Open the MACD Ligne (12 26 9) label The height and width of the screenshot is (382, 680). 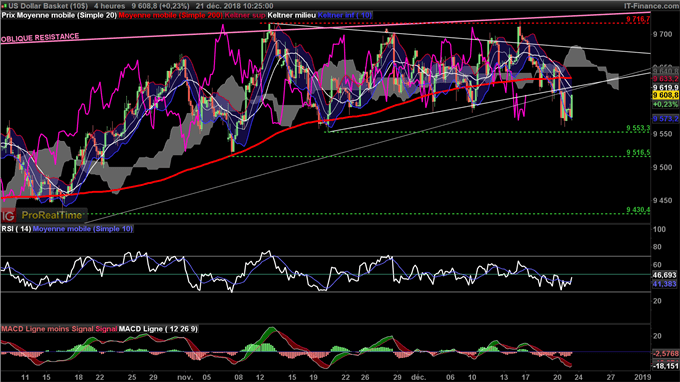point(158,329)
